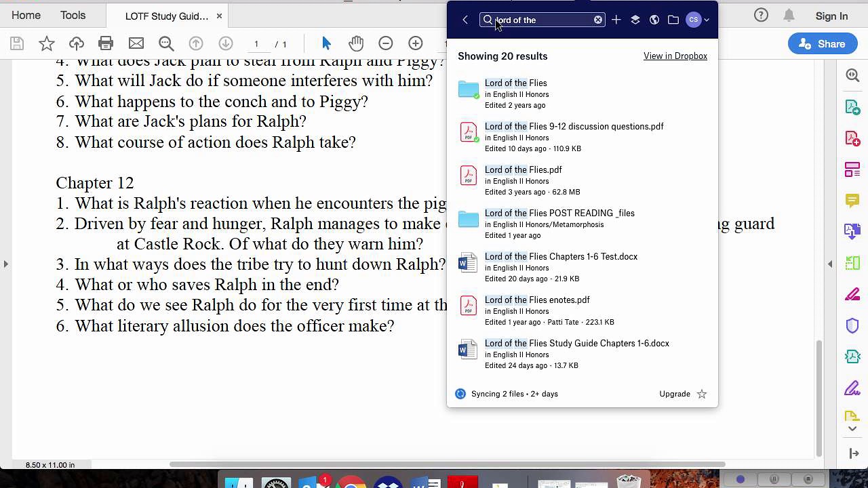Go to the next page

pyautogui.click(x=226, y=44)
